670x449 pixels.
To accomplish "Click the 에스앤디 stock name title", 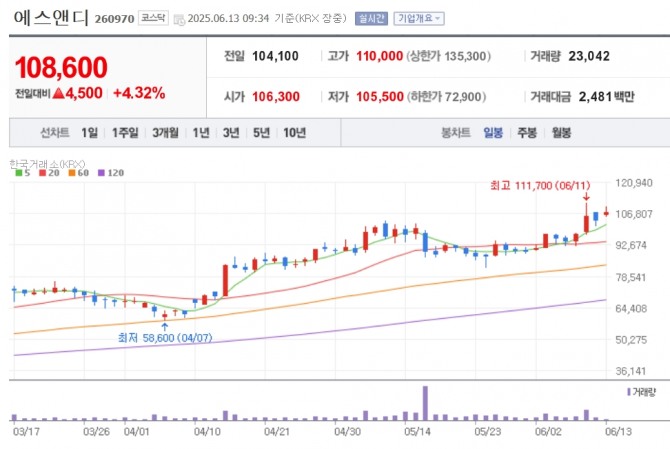I will click(51, 18).
